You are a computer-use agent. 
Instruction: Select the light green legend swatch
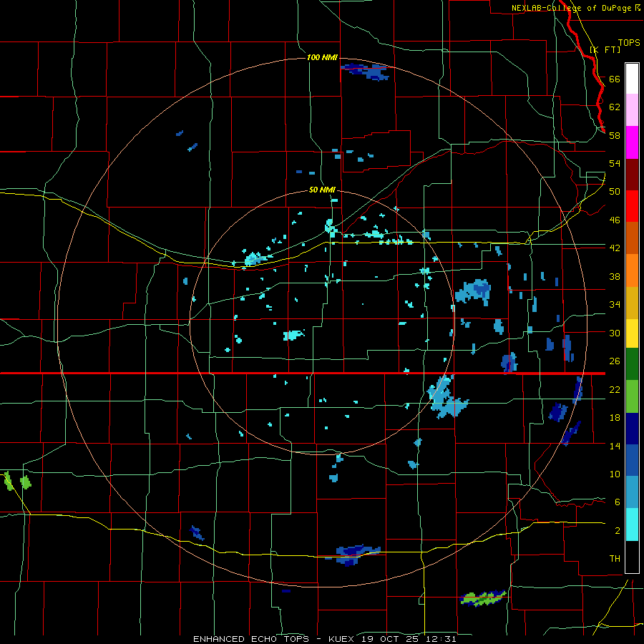[x=632, y=396]
